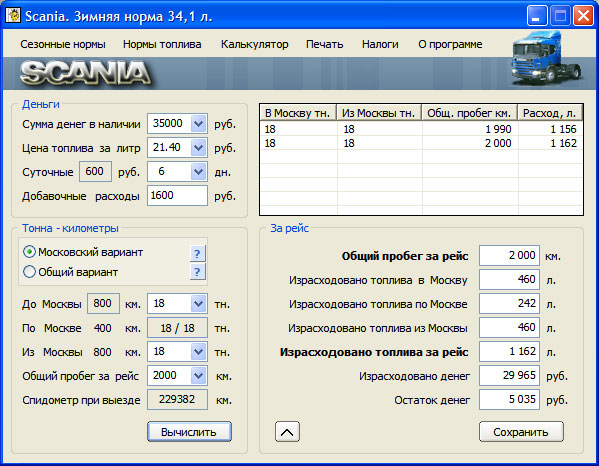Click the Расход, л. column header
Viewport: 599px width, 466px height.
click(550, 113)
